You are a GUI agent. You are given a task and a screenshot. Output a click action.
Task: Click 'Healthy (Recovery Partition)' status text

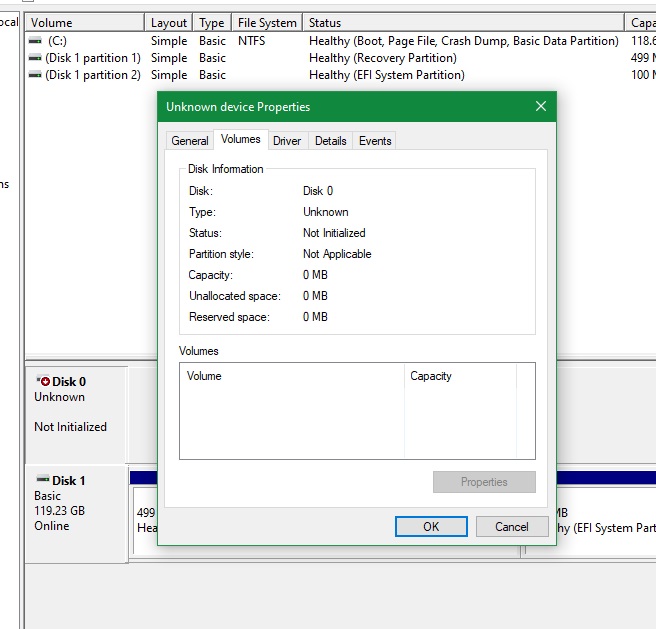383,58
